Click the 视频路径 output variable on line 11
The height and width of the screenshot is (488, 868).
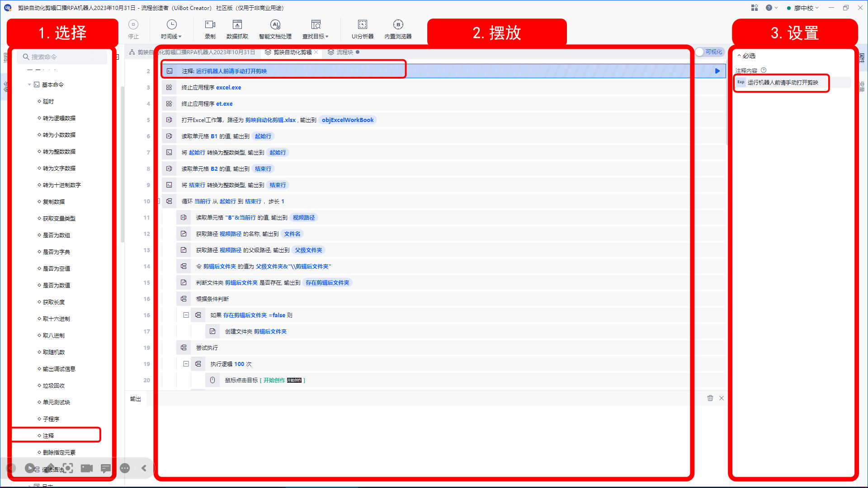click(x=304, y=217)
